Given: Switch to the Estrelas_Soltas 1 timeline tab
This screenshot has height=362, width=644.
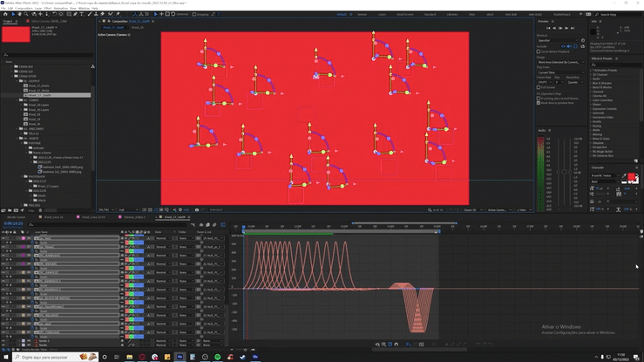Looking at the screenshot, I should point(134,217).
